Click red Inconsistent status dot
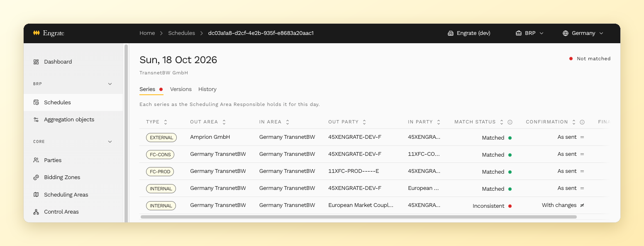Image resolution: width=644 pixels, height=246 pixels. (510, 206)
